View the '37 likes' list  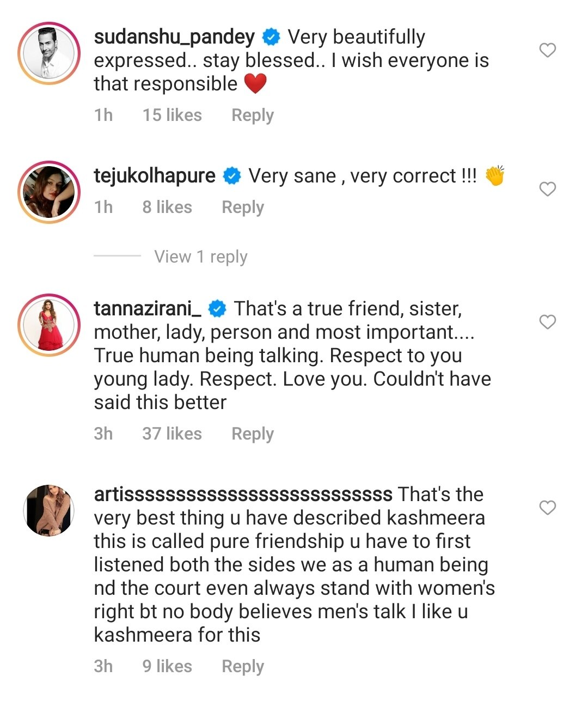click(x=172, y=434)
